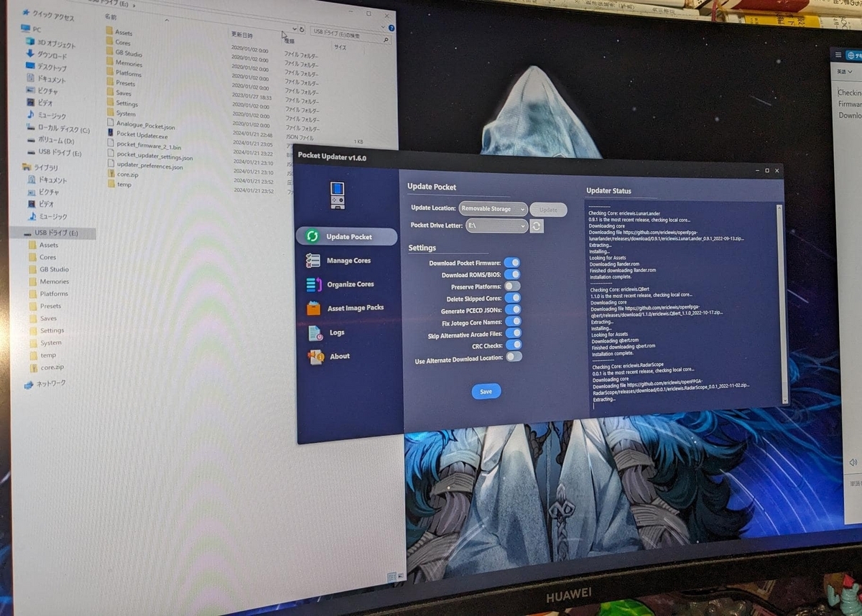Open the 英語 language dropdown in the right window

click(845, 72)
